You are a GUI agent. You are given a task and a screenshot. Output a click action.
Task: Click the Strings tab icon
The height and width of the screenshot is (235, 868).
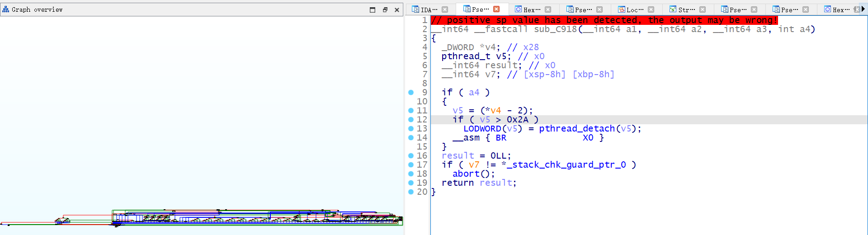pyautogui.click(x=673, y=9)
